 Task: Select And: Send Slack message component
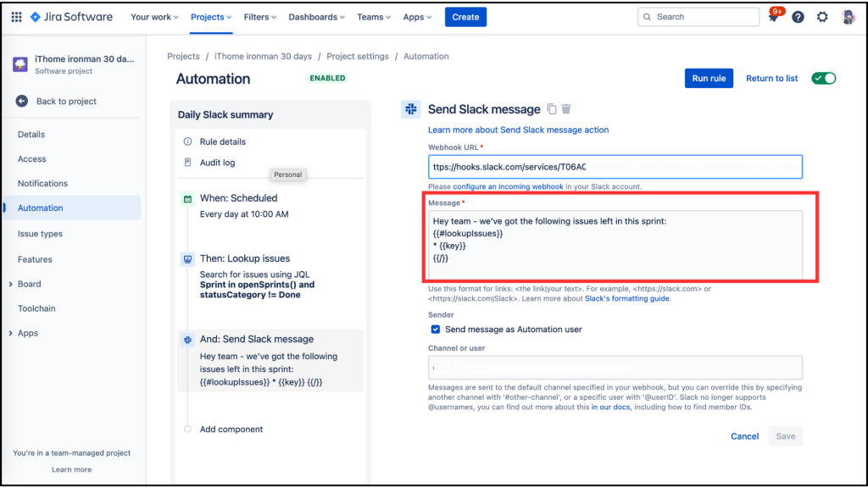pyautogui.click(x=270, y=361)
